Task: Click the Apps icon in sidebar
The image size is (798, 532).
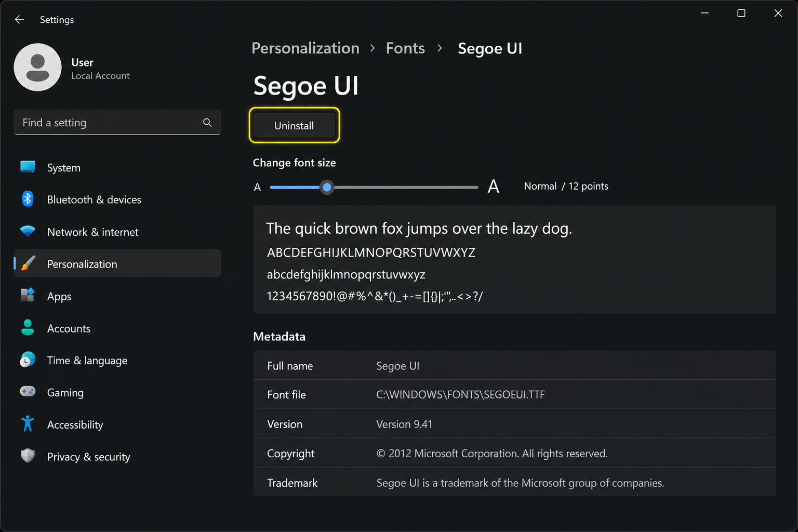Action: coord(28,295)
